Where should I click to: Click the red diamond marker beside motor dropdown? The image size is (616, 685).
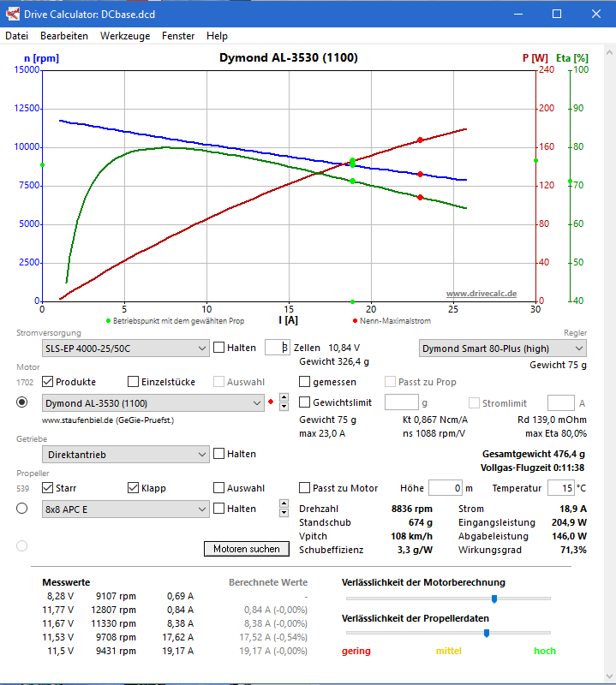(x=271, y=402)
